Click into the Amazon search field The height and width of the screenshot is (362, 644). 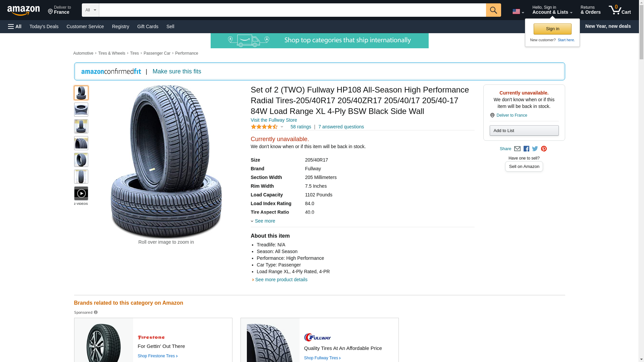coord(292,10)
